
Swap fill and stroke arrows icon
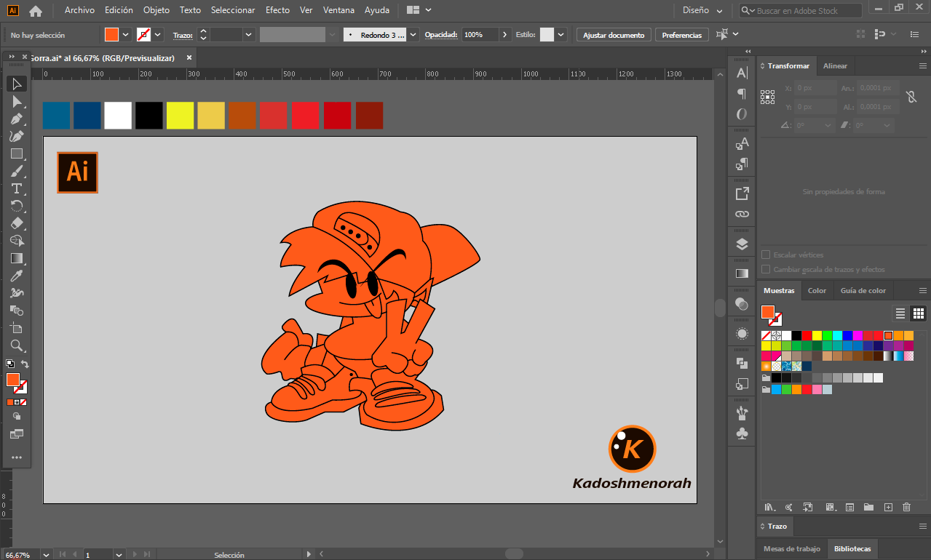tap(25, 364)
